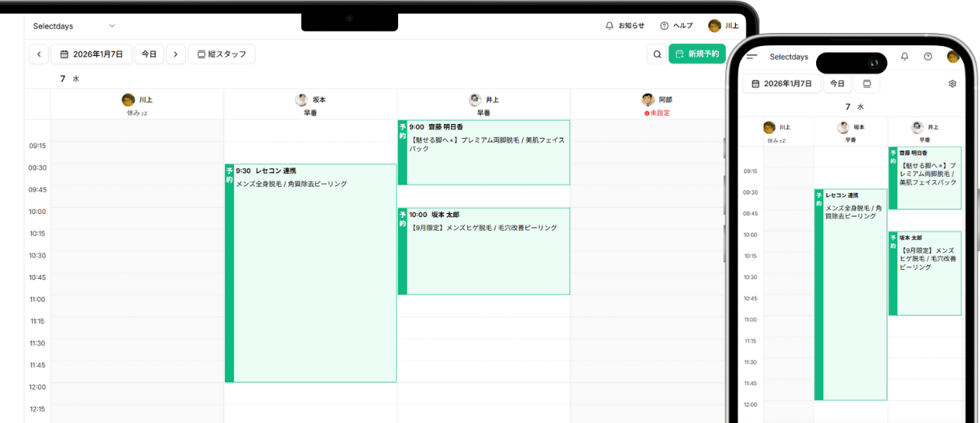Open the 9:30 レセコン連携 booking on the laptop
980x423 pixels.
pyautogui.click(x=310, y=273)
